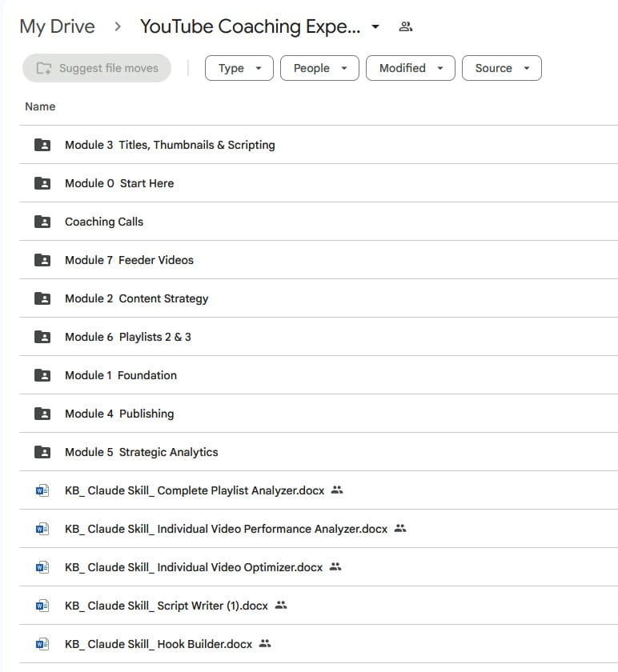Select the Module 4 Publishing row

pyautogui.click(x=319, y=414)
